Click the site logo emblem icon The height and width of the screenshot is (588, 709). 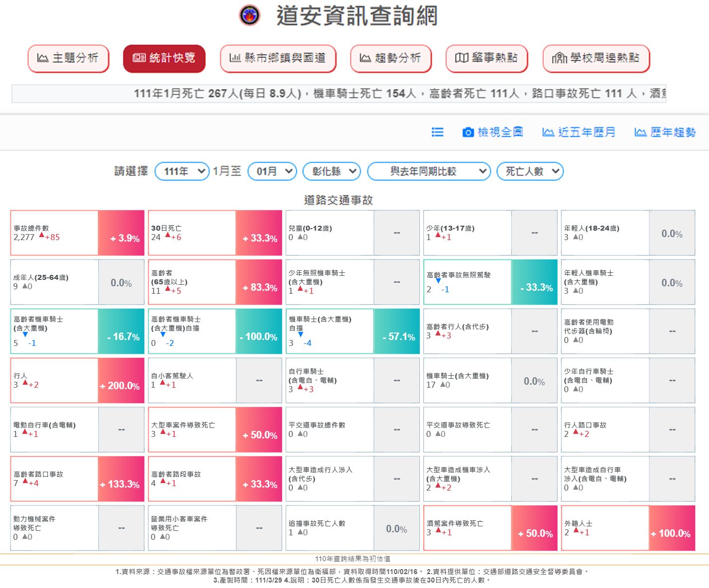[x=249, y=15]
